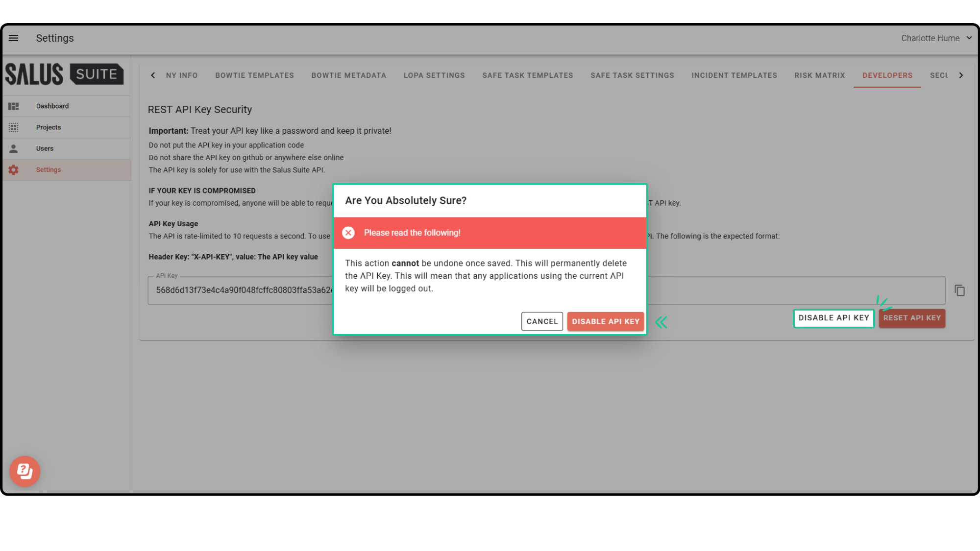
Task: Open the Risk Matrix tab
Action: pyautogui.click(x=819, y=75)
